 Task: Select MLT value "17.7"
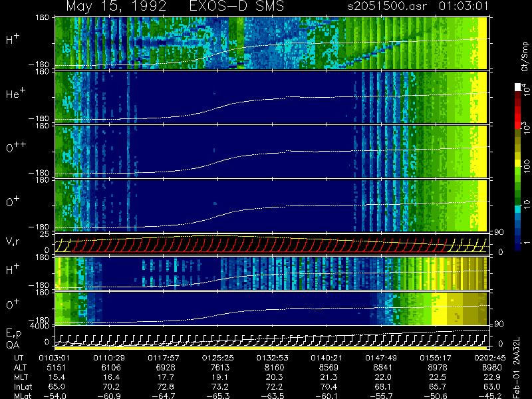pyautogui.click(x=166, y=377)
